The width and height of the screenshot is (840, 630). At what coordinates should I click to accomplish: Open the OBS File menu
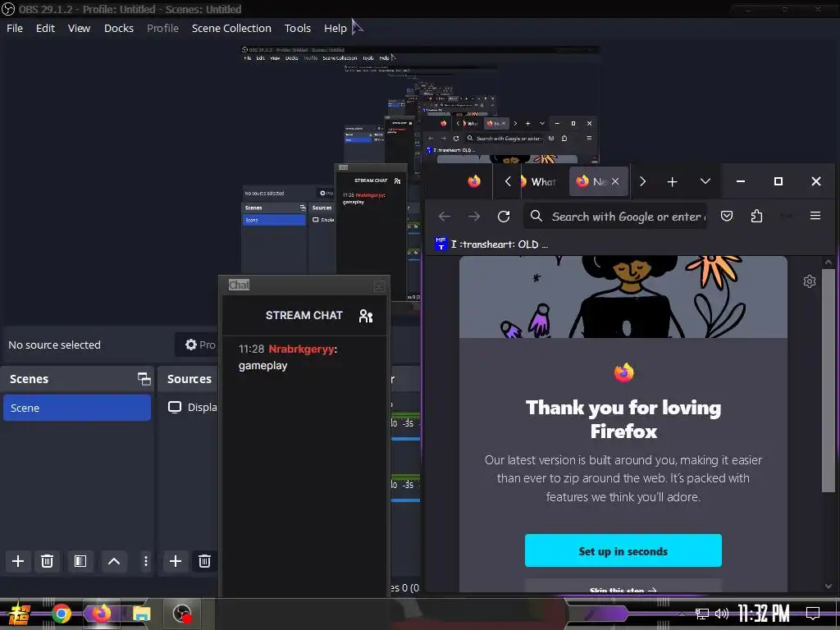click(x=15, y=29)
